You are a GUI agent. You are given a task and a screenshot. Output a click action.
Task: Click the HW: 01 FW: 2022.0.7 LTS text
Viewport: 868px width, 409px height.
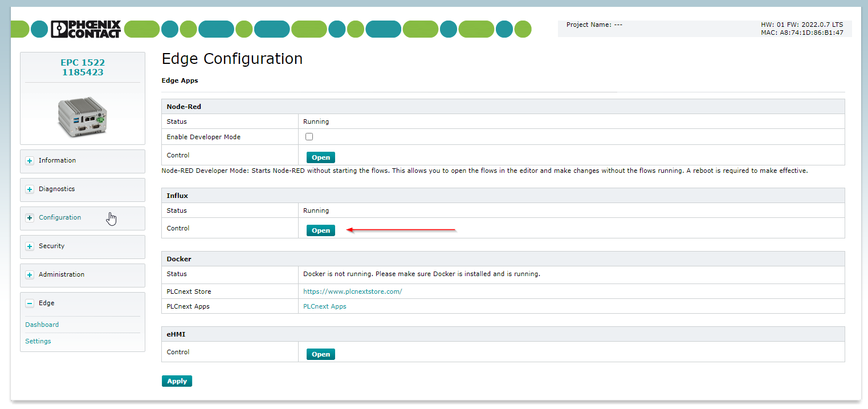[x=801, y=25]
